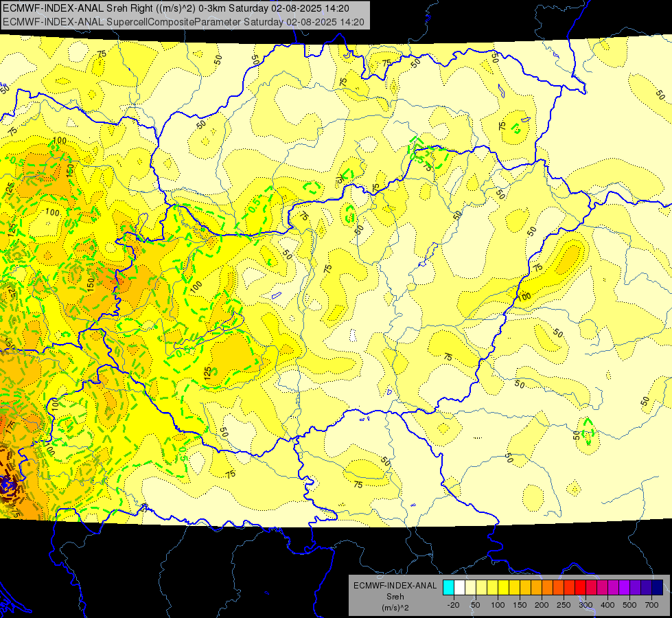The width and height of the screenshot is (672, 618).
Task: Pick the violet-purple swatch before legend 500 tick
Action: pyautogui.click(x=625, y=587)
